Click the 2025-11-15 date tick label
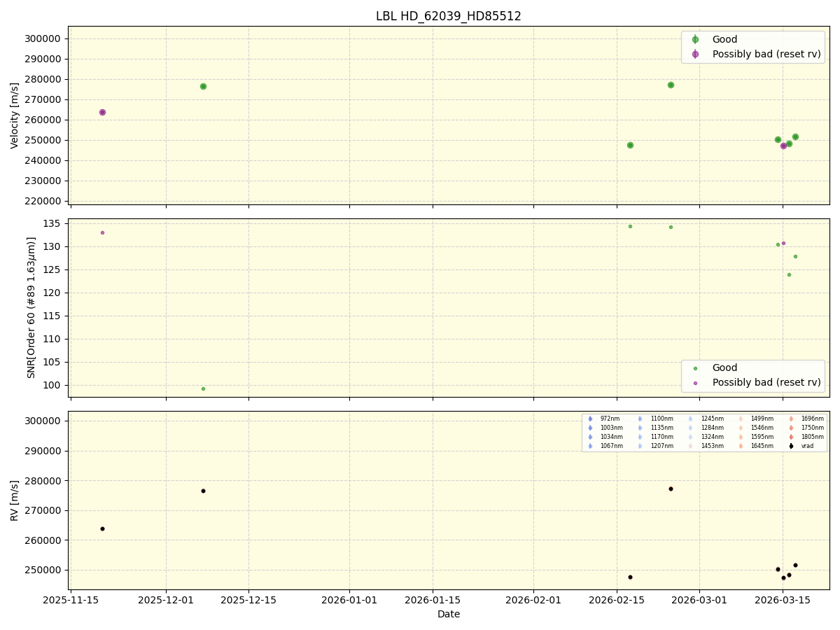Screen dimensions: 840x630 (x=71, y=601)
